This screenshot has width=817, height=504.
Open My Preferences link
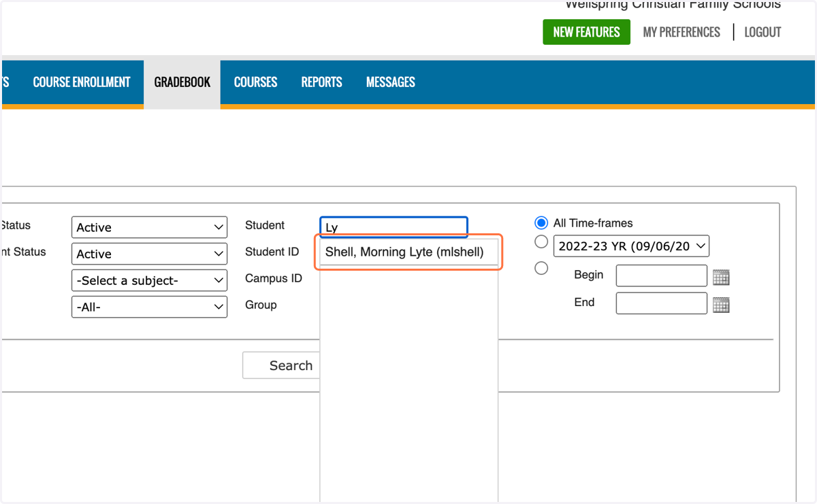point(682,32)
